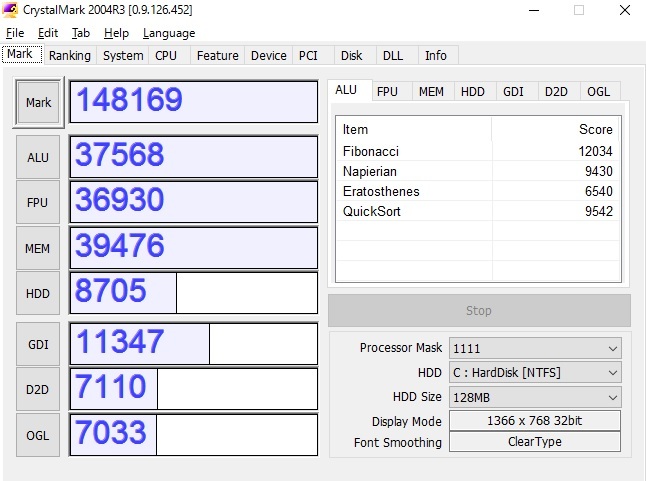Click the Display Mode field 1366 x 768 32bit
The image size is (646, 481).
(x=535, y=420)
